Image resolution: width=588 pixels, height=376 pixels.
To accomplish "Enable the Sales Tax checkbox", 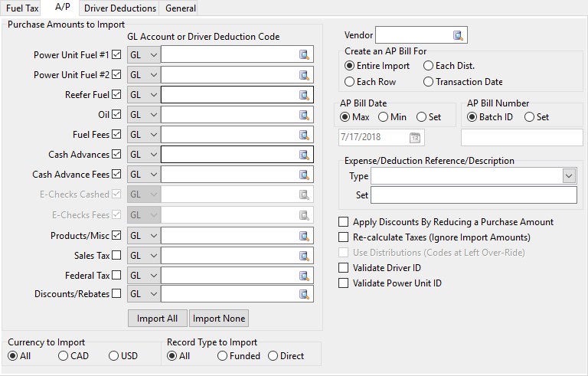I will (116, 255).
